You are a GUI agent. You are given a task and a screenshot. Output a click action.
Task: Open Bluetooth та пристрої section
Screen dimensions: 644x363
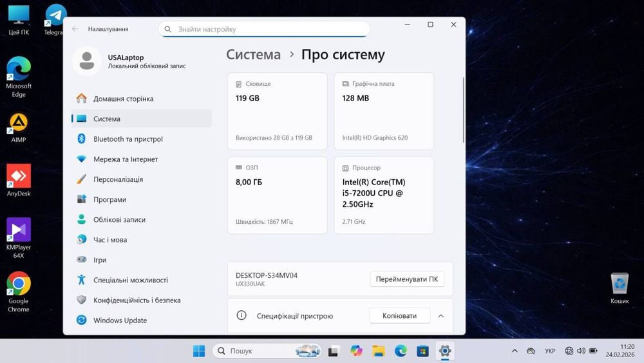pyautogui.click(x=142, y=139)
